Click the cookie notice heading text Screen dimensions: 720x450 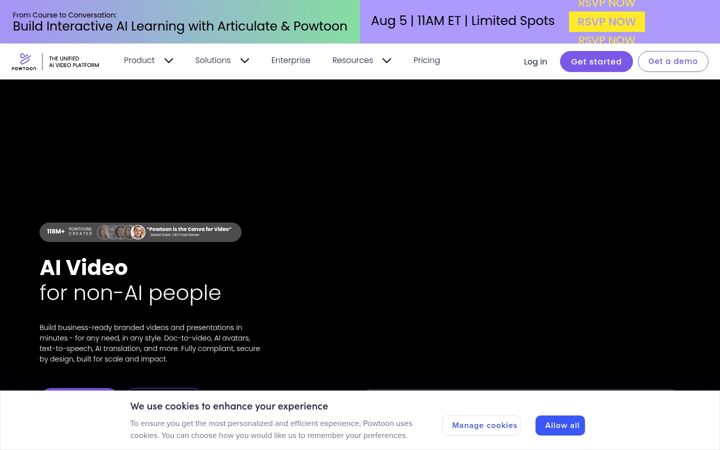coord(229,406)
